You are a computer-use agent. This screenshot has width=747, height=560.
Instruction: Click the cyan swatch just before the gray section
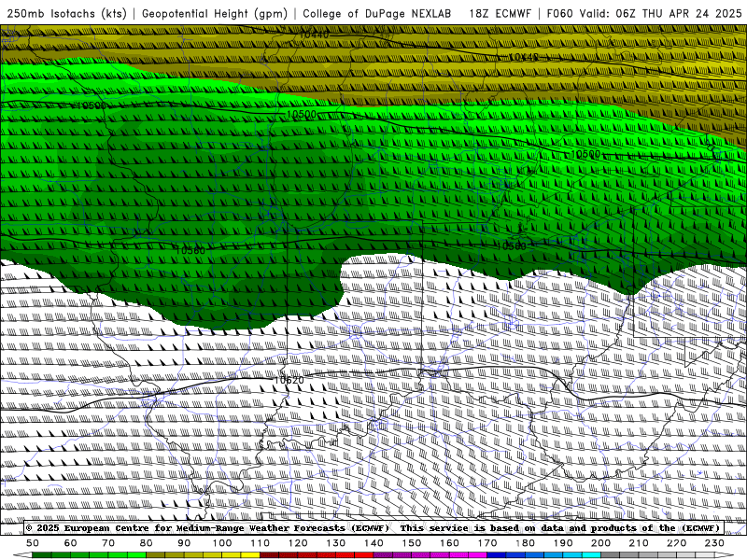[591, 555]
